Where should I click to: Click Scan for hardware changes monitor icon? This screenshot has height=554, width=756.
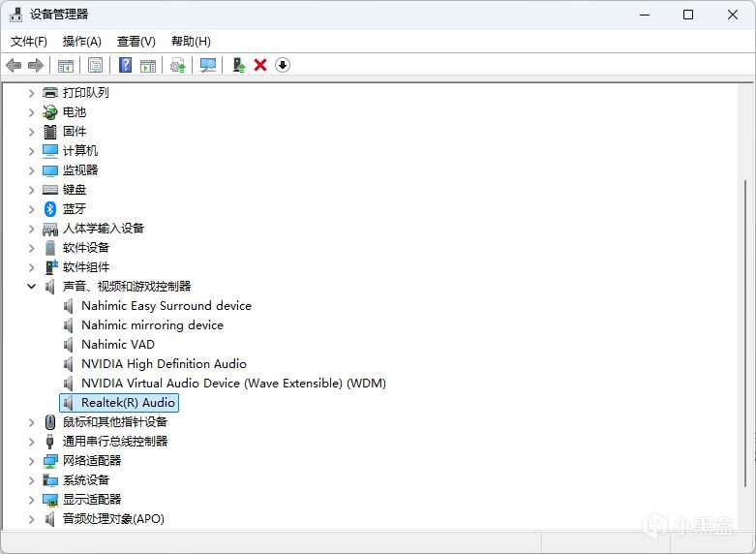pyautogui.click(x=208, y=65)
